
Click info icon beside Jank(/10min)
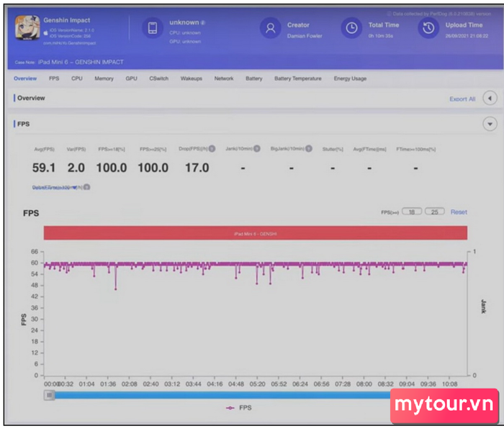pos(257,148)
